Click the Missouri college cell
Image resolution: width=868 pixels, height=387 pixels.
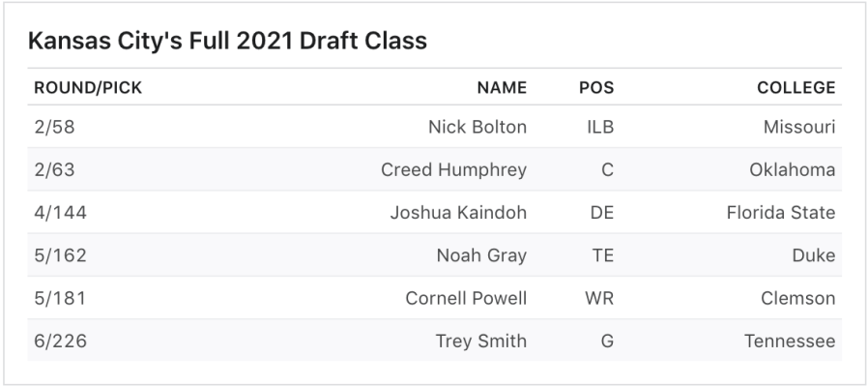[798, 127]
